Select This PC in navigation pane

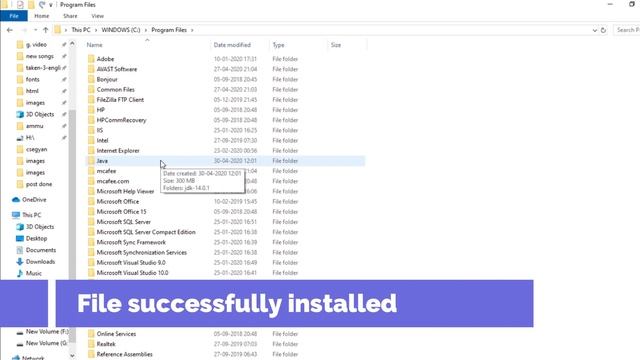[31, 215]
